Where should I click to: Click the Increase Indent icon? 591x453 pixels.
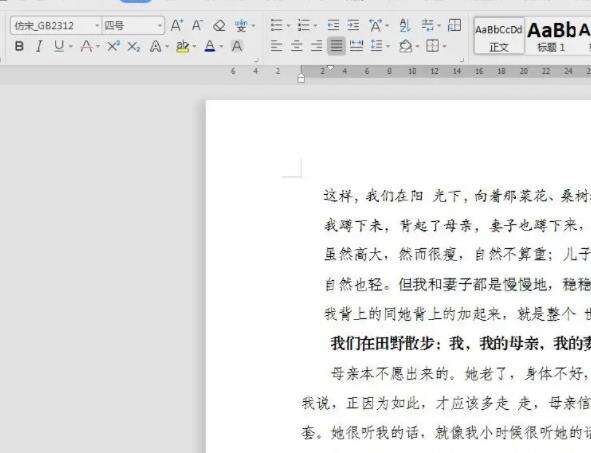(x=353, y=25)
